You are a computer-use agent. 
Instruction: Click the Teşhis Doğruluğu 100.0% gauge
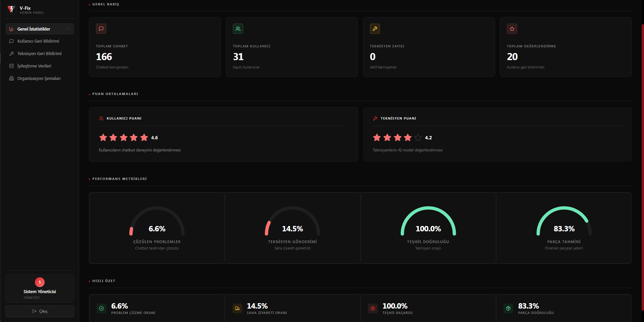(428, 222)
